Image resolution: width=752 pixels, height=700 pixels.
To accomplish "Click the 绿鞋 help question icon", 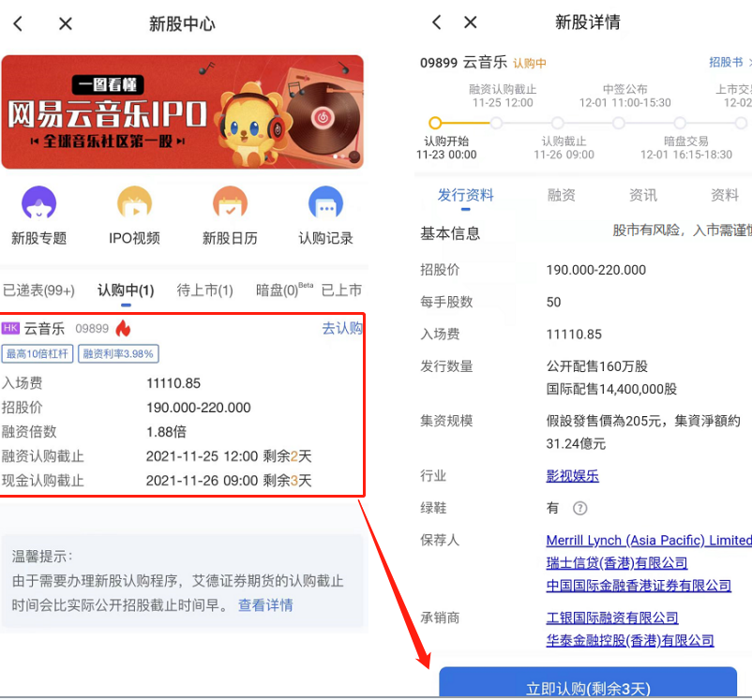I will click(x=579, y=508).
